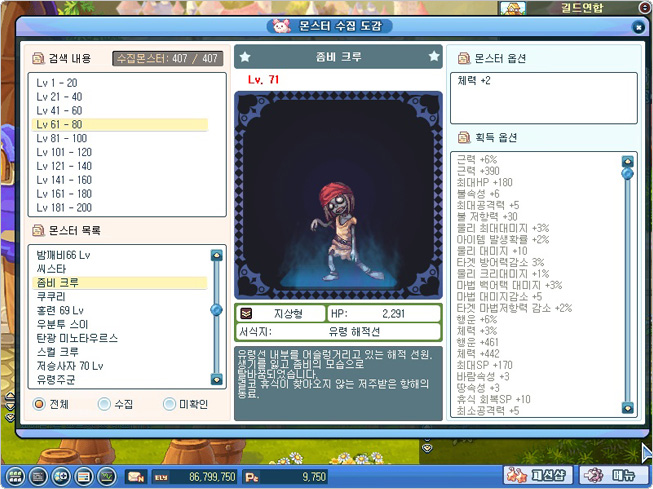
Task: Click the monster list scrollbar handle
Action: 216,310
